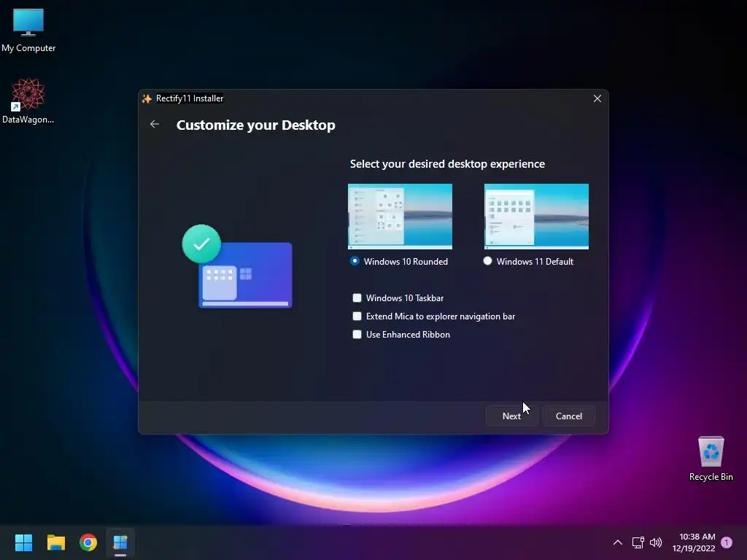Launch Google Chrome from the taskbar

coord(88,542)
